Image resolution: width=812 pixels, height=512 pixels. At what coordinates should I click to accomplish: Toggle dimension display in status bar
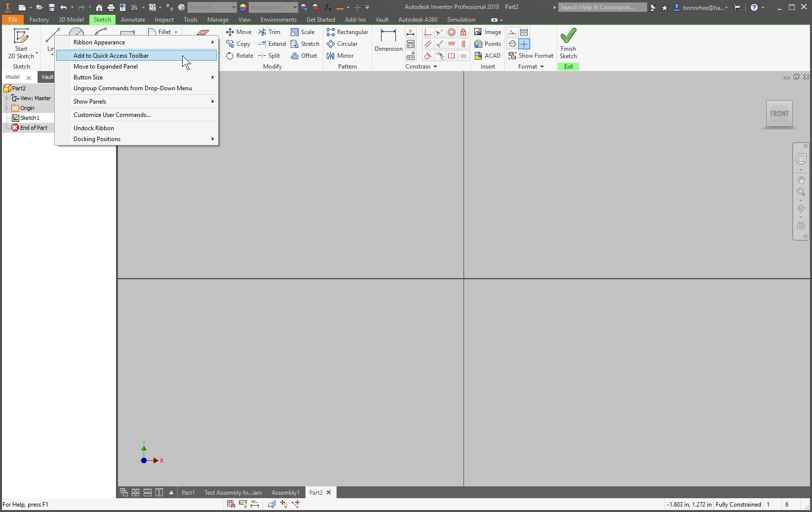click(x=255, y=504)
